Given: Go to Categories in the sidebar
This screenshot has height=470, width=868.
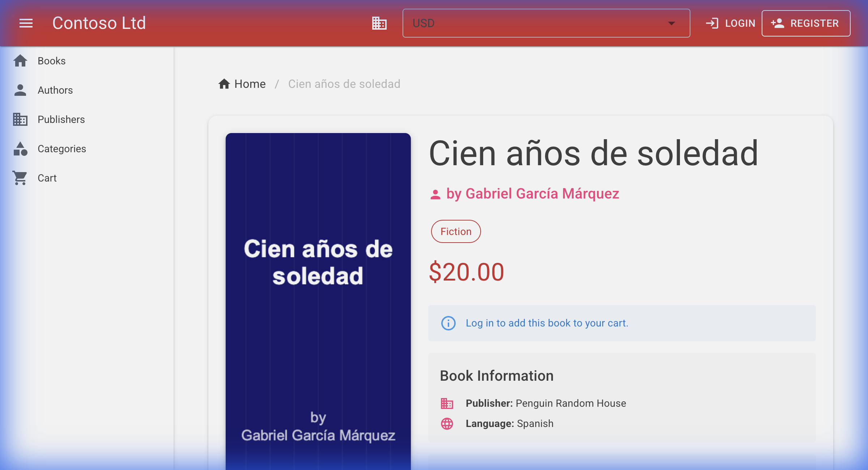Looking at the screenshot, I should pyautogui.click(x=62, y=149).
